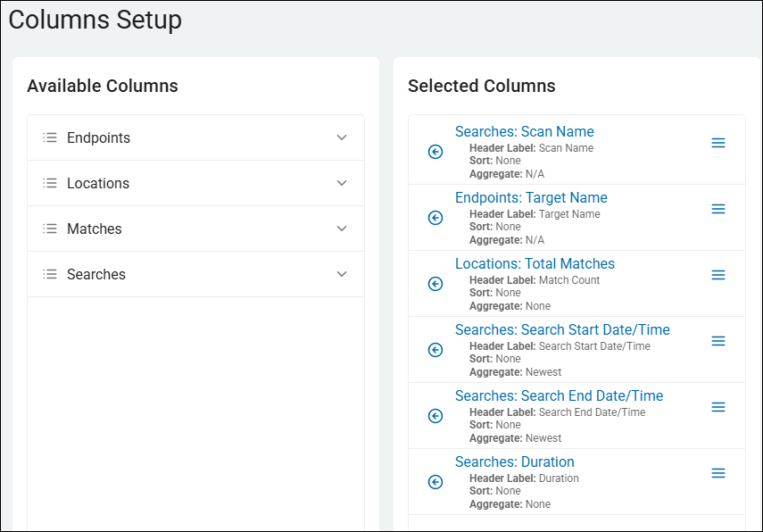This screenshot has height=532, width=763.
Task: Click the move-back arrow for Endpoints: Target Name
Action: click(435, 218)
